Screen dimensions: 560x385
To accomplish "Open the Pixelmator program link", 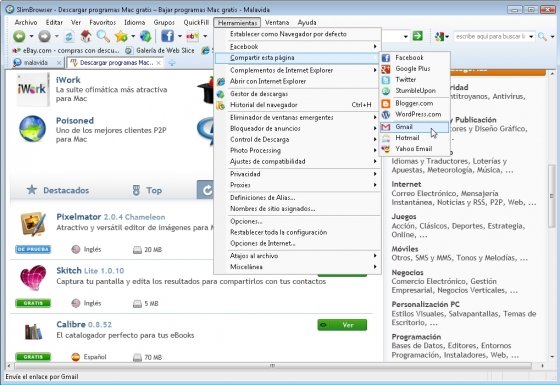I will (79, 217).
